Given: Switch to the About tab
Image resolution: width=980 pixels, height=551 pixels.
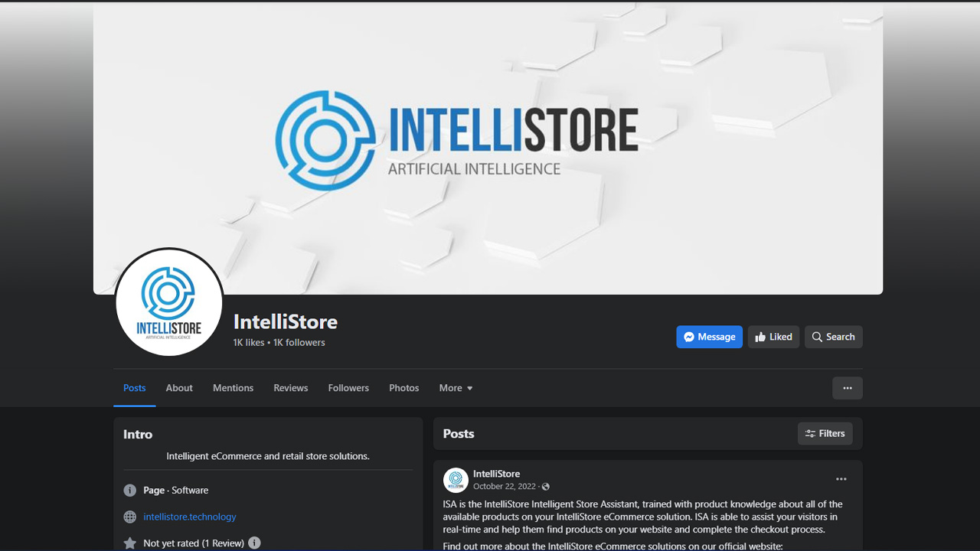Looking at the screenshot, I should pyautogui.click(x=179, y=388).
